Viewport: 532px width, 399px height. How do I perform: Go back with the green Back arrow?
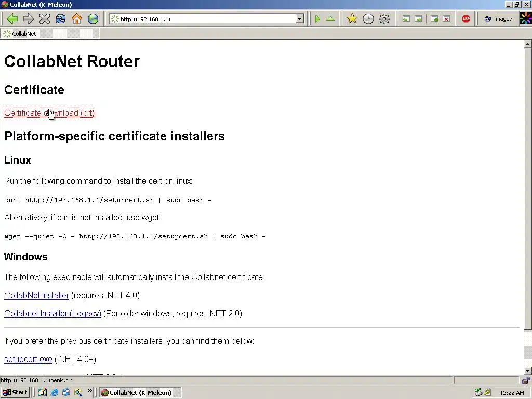tap(12, 19)
